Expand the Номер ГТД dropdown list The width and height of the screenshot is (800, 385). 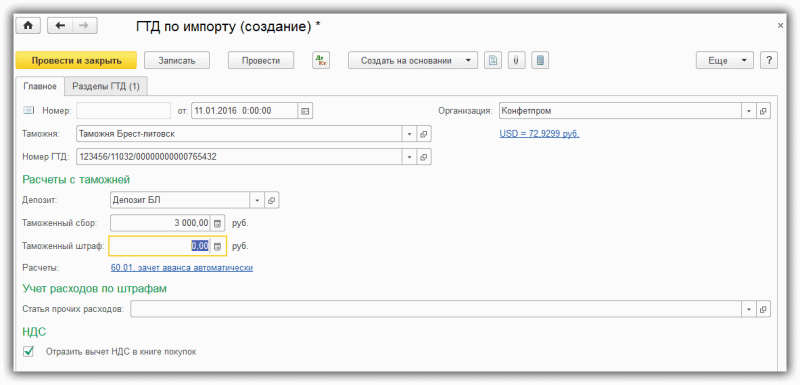(410, 157)
